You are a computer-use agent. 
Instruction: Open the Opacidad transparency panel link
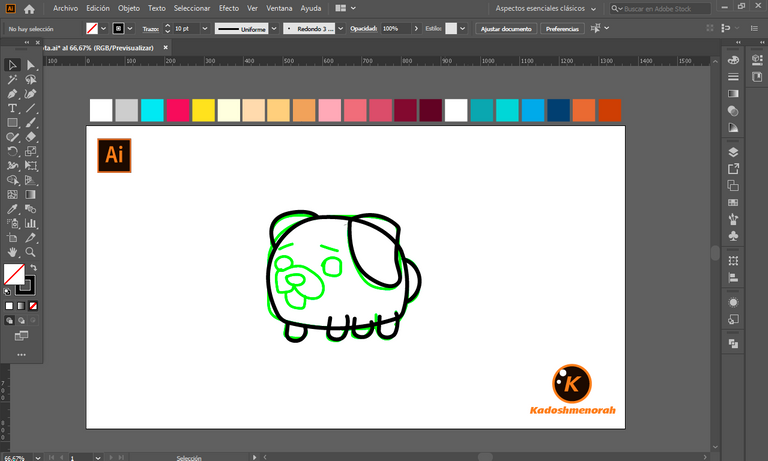[x=363, y=28]
